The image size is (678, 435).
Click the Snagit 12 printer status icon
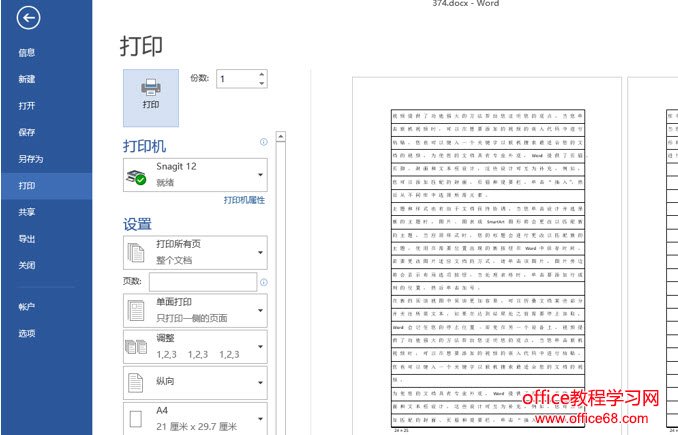coord(136,177)
